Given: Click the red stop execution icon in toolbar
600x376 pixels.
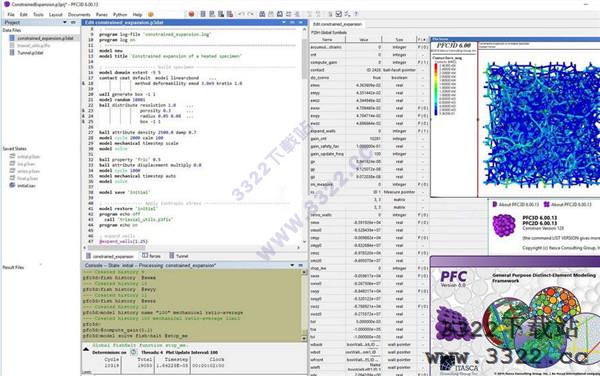Looking at the screenshot, I should point(191,14).
